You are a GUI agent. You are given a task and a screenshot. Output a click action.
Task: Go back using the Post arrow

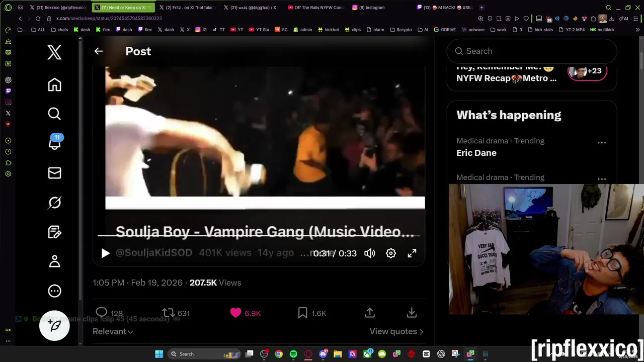coord(99,51)
